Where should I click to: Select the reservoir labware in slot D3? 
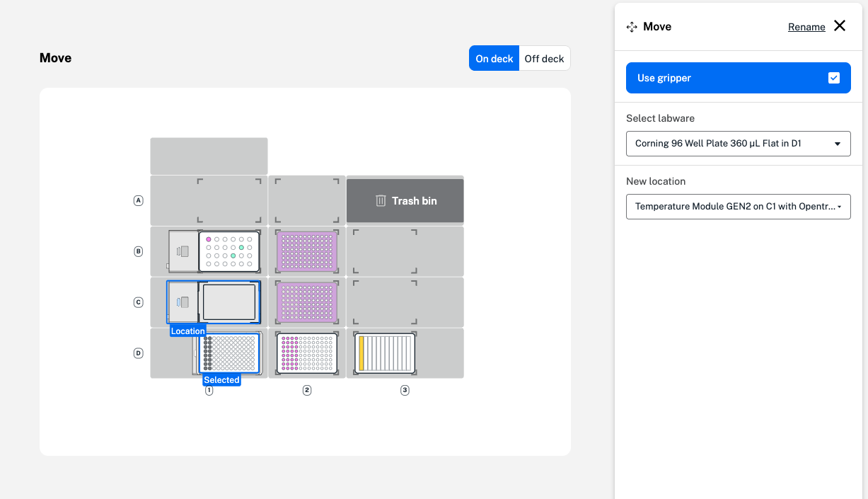pos(385,353)
